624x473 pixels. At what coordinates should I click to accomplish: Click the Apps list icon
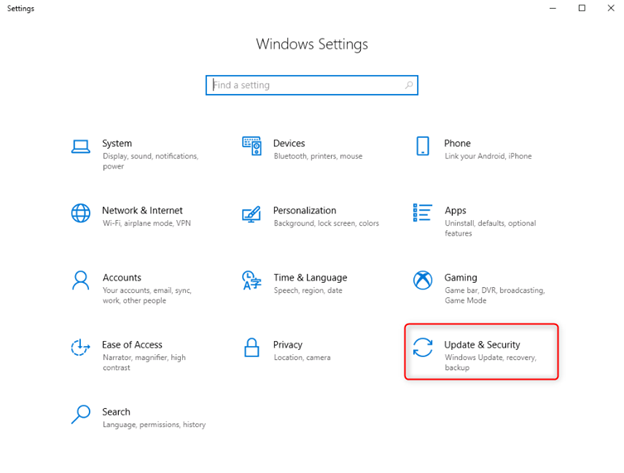pyautogui.click(x=422, y=212)
